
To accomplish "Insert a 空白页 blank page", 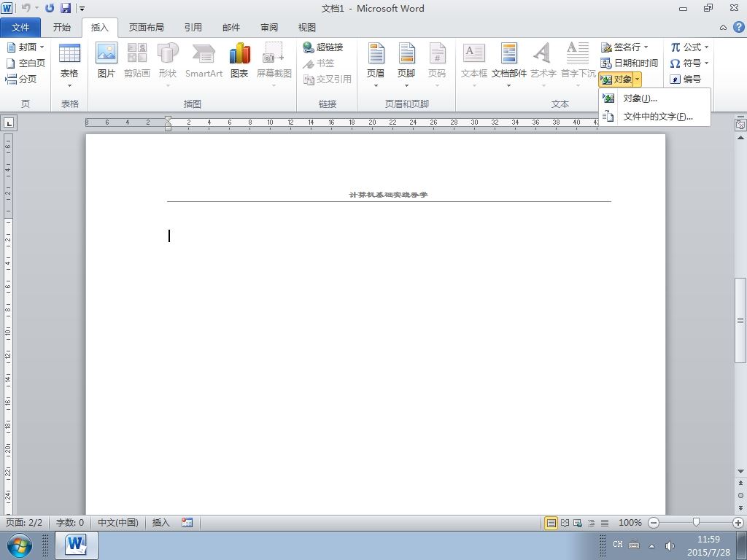I will point(26,63).
